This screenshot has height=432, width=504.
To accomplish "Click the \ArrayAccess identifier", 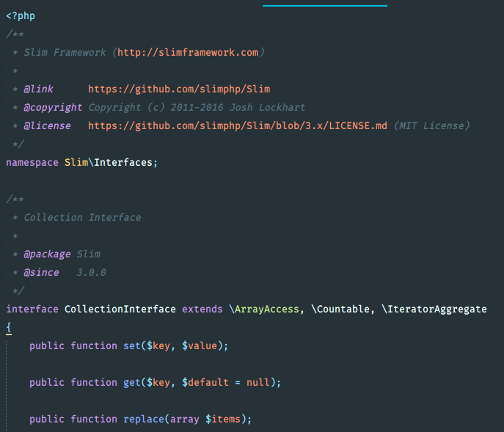I will (264, 309).
